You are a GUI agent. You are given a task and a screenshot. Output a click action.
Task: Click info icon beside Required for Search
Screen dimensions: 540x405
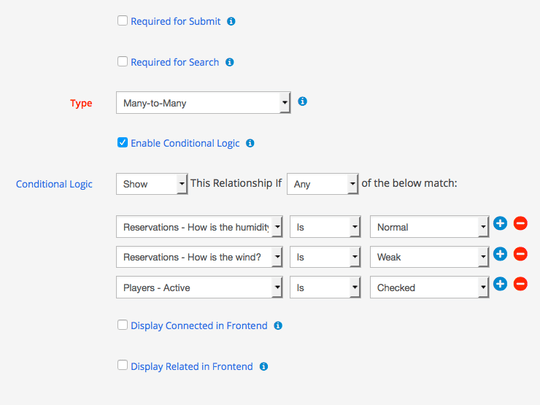[230, 62]
